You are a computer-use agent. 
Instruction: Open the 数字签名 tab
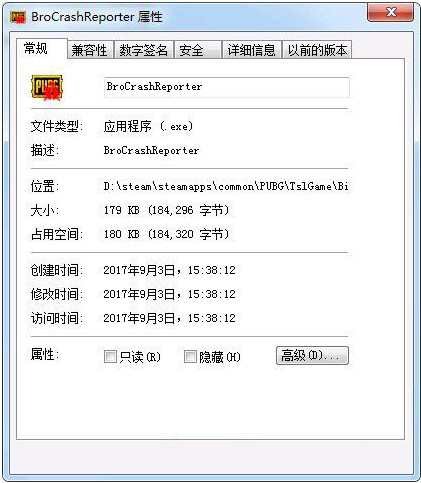[144, 50]
